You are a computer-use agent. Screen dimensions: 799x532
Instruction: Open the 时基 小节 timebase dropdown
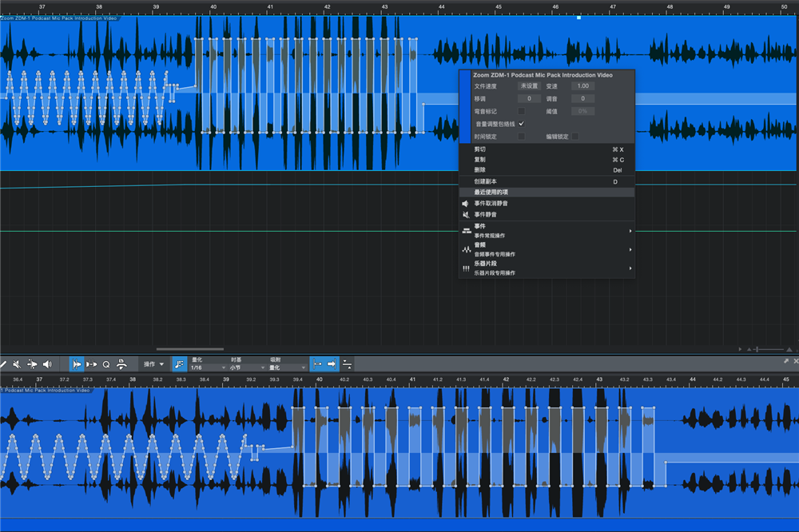(x=247, y=367)
